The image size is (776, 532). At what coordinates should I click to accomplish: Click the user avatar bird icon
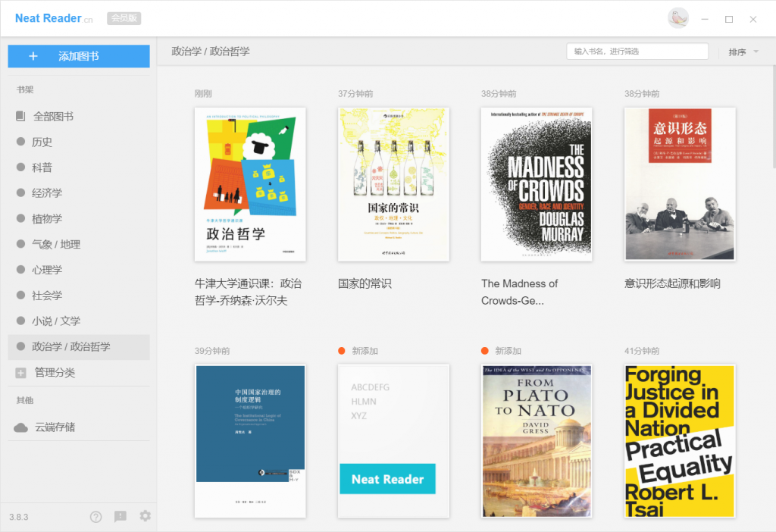678,18
